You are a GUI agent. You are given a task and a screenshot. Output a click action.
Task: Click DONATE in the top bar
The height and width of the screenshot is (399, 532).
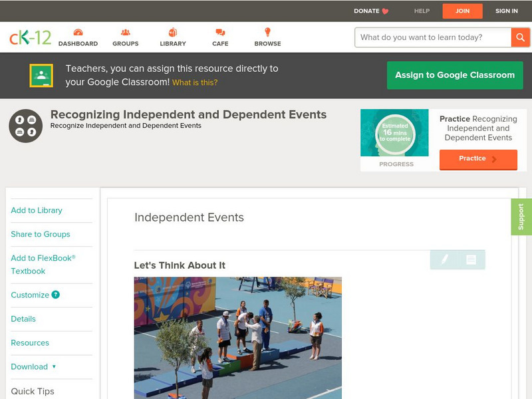366,11
